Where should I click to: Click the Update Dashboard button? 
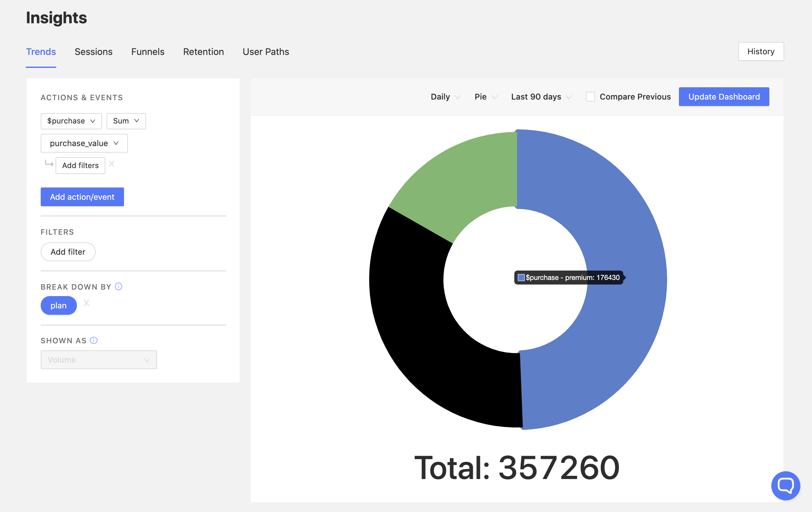coord(724,97)
